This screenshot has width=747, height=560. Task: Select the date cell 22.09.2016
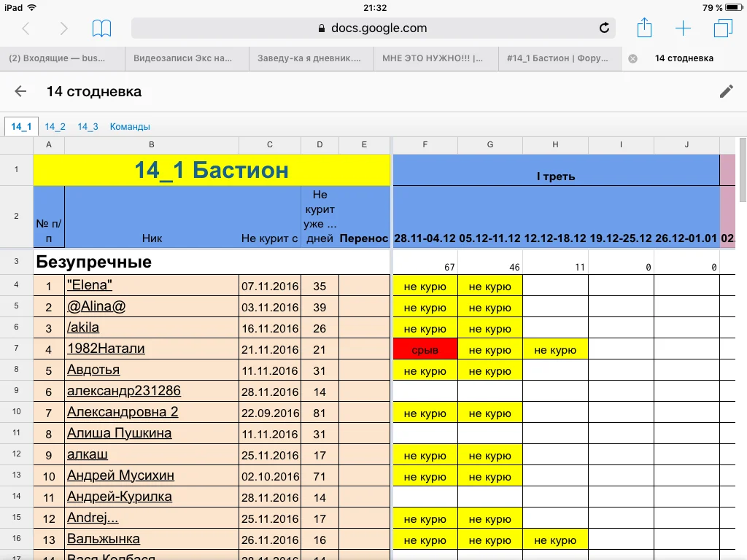(x=270, y=413)
